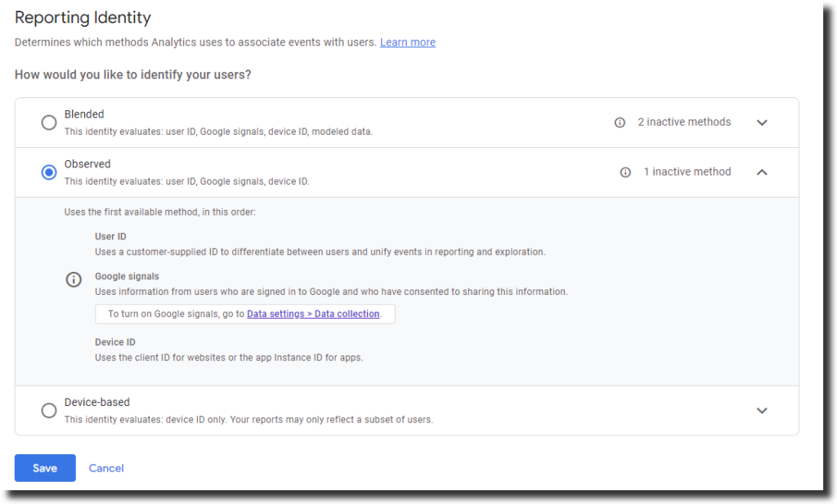Collapse the Observed identity section chevron
Viewport: 837px width, 504px height.
coord(762,172)
